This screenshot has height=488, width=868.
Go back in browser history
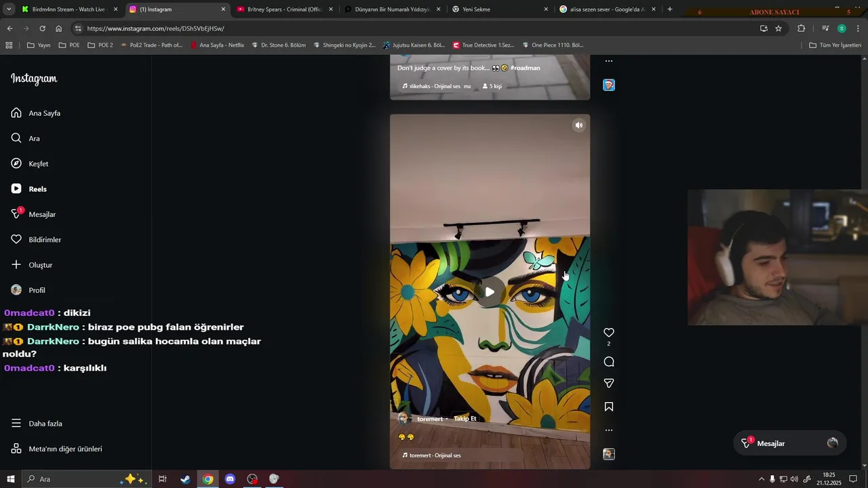(x=9, y=28)
